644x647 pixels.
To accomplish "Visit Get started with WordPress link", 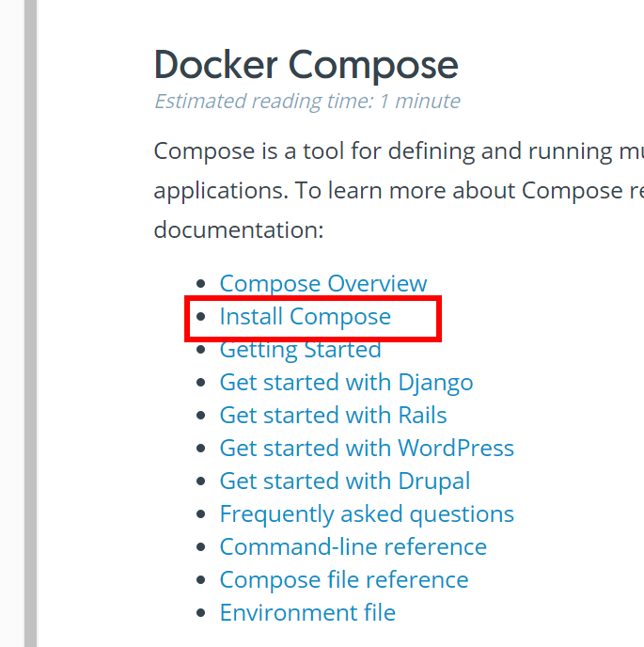I will click(367, 449).
